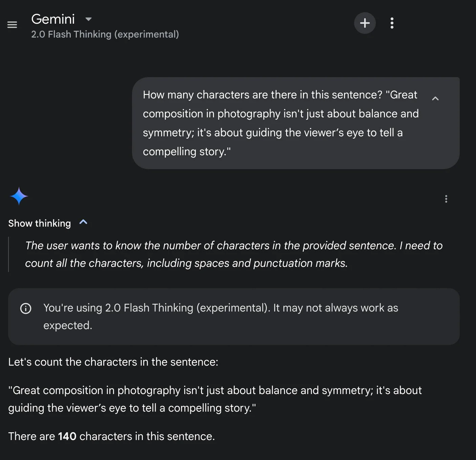This screenshot has height=460, width=476.
Task: Collapse thinking using the blue chevron
Action: [x=83, y=222]
